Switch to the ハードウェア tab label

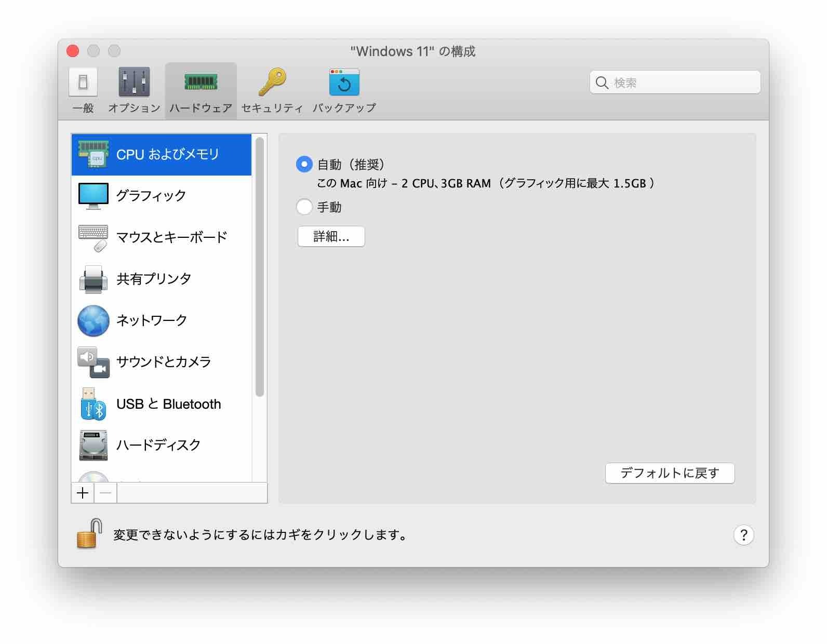(x=201, y=108)
